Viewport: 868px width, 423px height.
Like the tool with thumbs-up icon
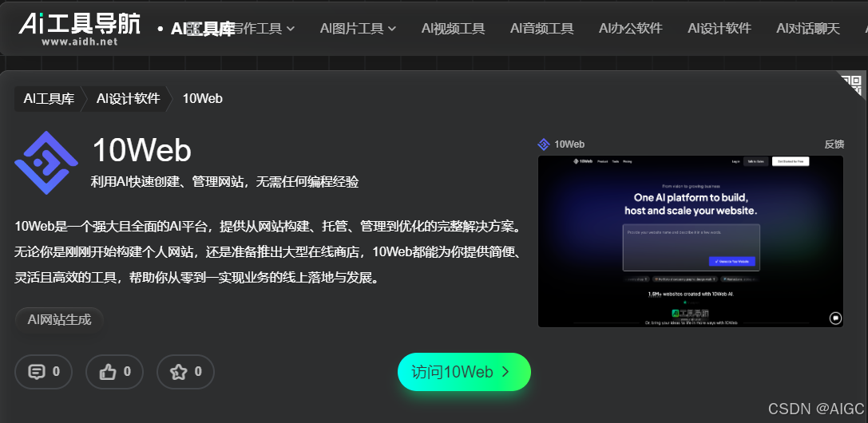point(115,372)
